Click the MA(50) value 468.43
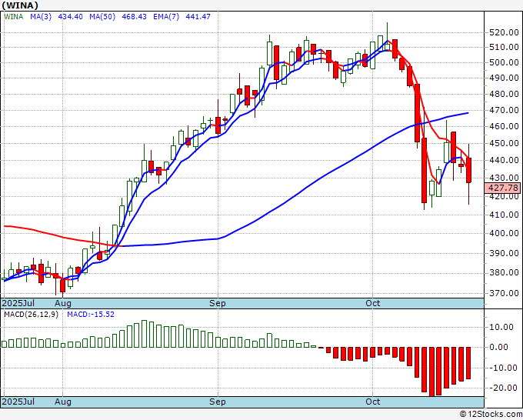Viewport: 523px width, 420px height. pos(134,16)
